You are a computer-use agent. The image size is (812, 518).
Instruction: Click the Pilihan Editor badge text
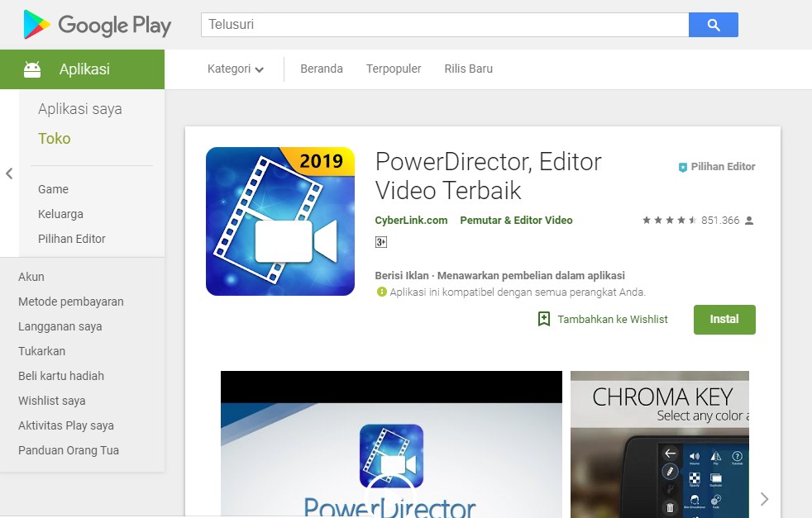[x=723, y=167]
